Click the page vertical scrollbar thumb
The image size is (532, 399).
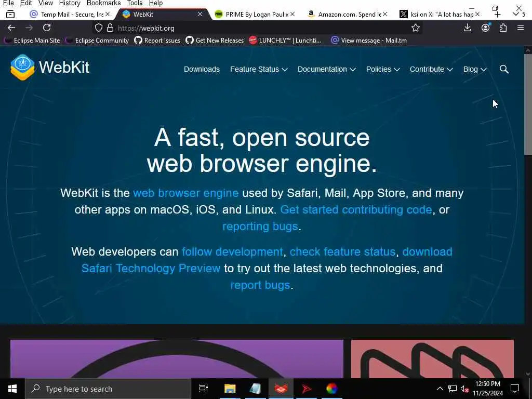pyautogui.click(x=528, y=104)
